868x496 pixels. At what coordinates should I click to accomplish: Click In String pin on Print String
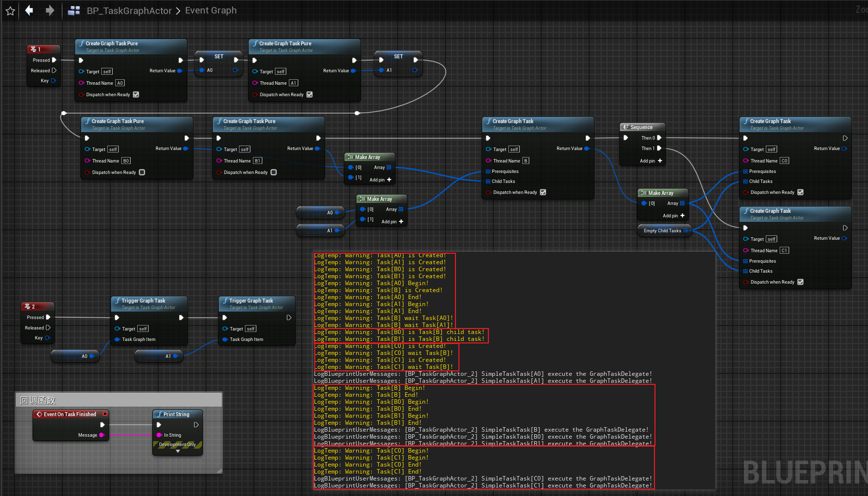click(160, 435)
